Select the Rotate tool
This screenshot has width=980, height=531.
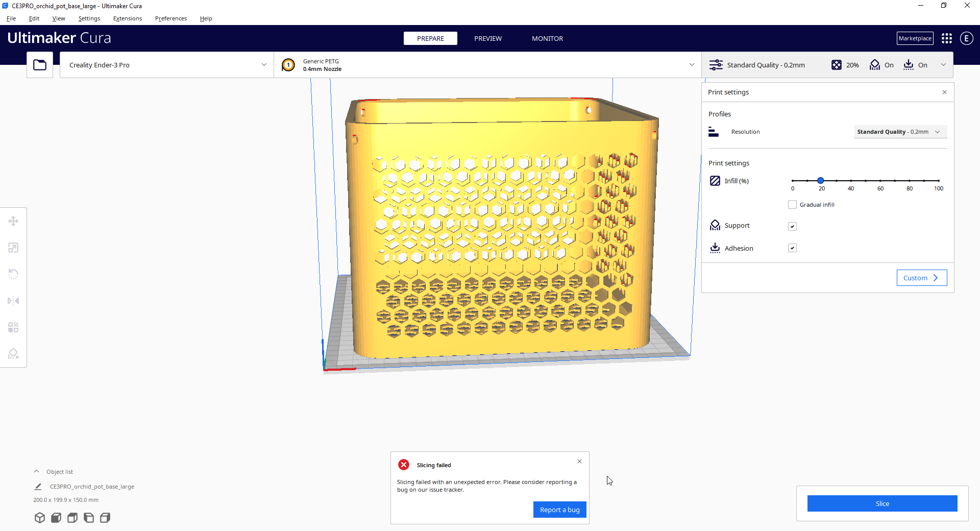13,274
